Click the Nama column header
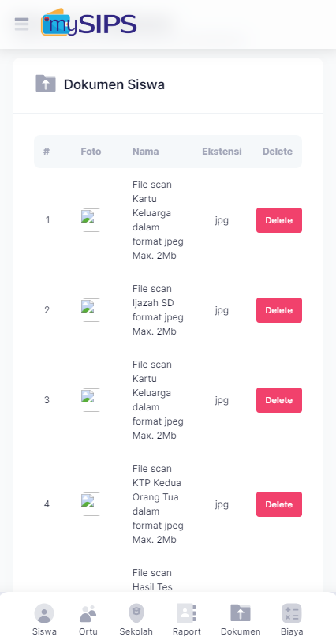 tap(145, 152)
